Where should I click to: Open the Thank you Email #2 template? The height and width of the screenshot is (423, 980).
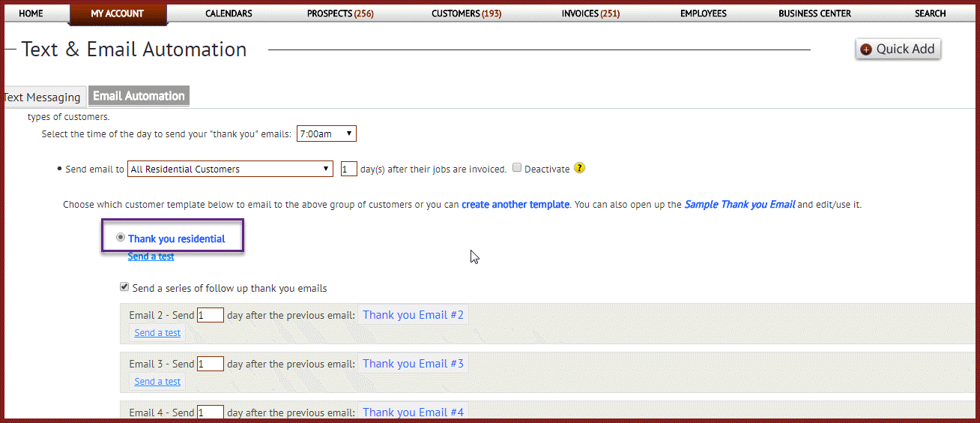(x=413, y=315)
